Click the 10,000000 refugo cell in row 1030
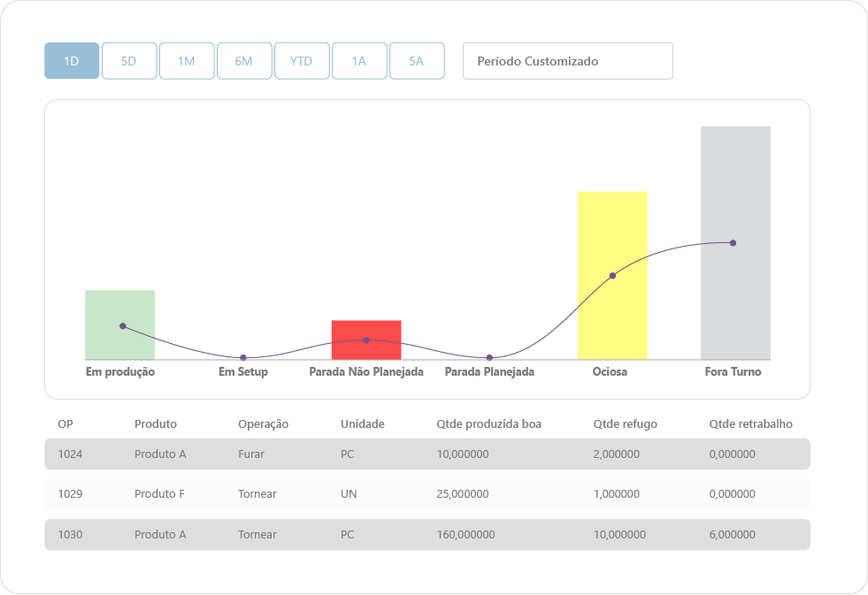 619,535
